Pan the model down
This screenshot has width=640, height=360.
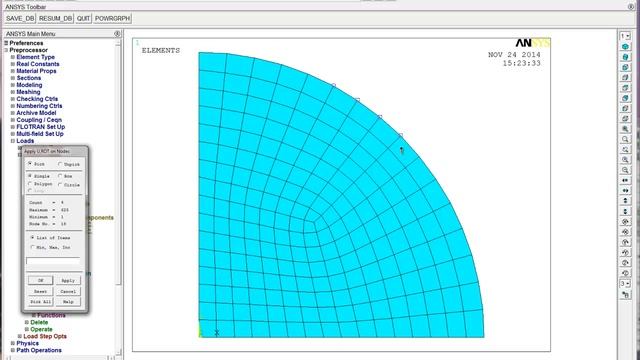point(625,211)
